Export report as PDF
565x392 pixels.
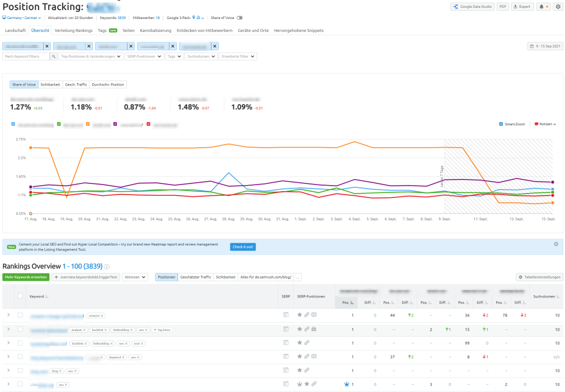pos(503,7)
